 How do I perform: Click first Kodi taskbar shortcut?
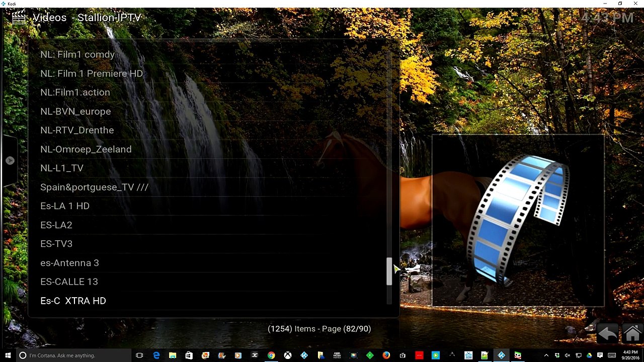[x=304, y=355]
